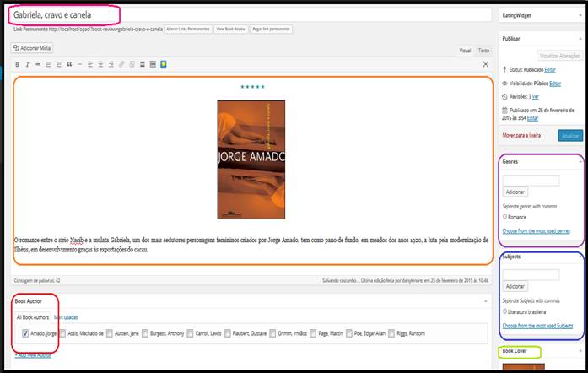This screenshot has width=588, height=373.
Task: Click the blue Atualizar button
Action: [x=569, y=135]
